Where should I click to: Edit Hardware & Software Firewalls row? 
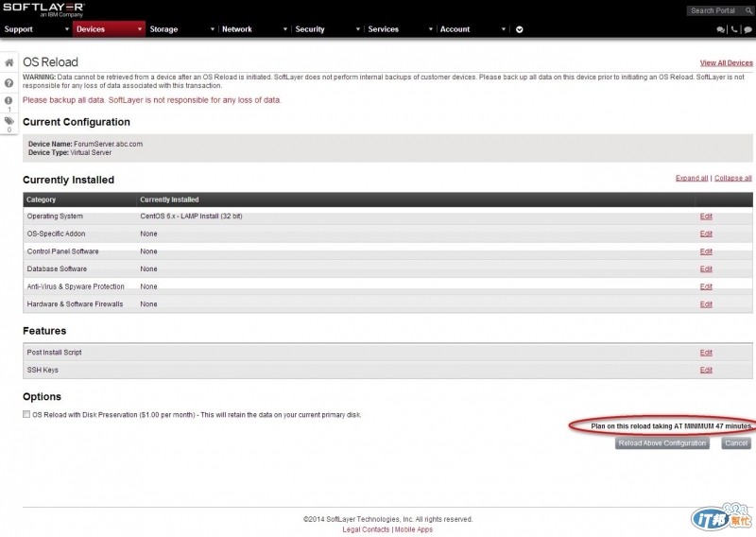pos(706,304)
